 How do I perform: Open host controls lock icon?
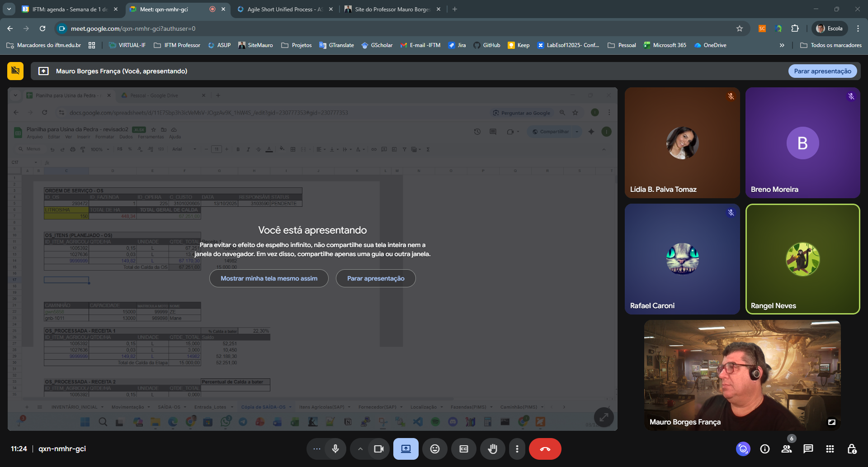coord(852,449)
